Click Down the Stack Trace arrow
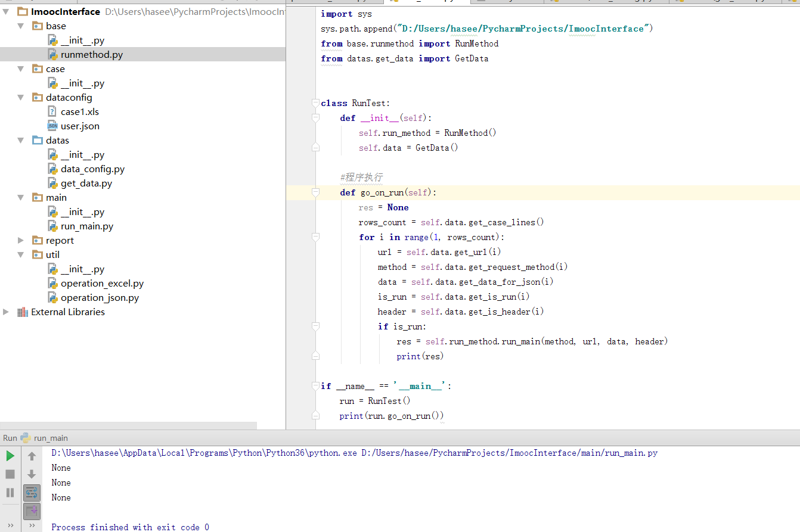 click(32, 474)
